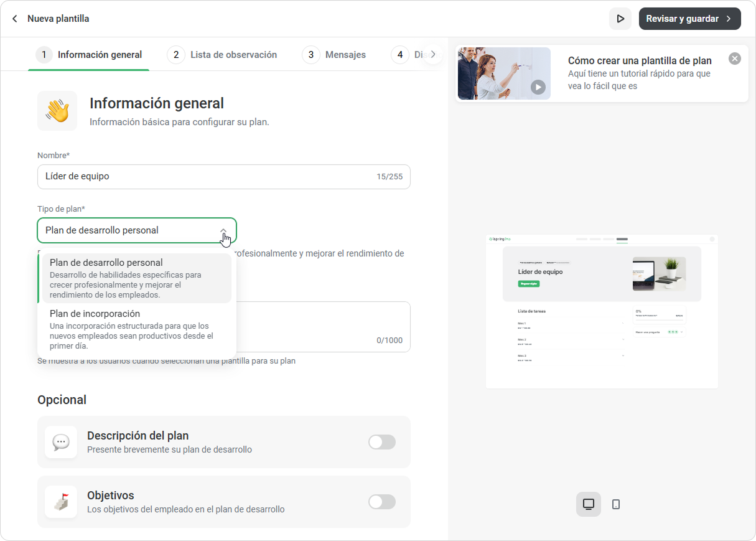Click Revisar y guardar button
Viewport: 756px width, 541px height.
[689, 19]
